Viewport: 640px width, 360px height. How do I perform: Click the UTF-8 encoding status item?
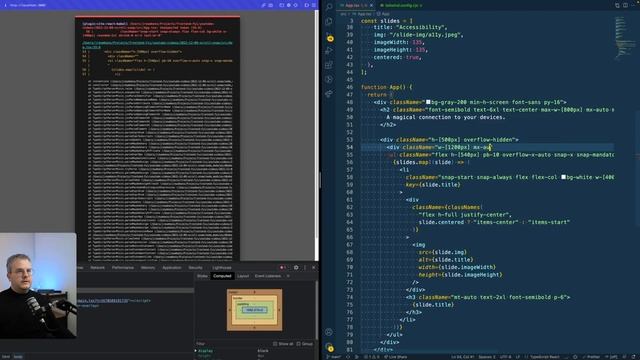click(x=505, y=357)
